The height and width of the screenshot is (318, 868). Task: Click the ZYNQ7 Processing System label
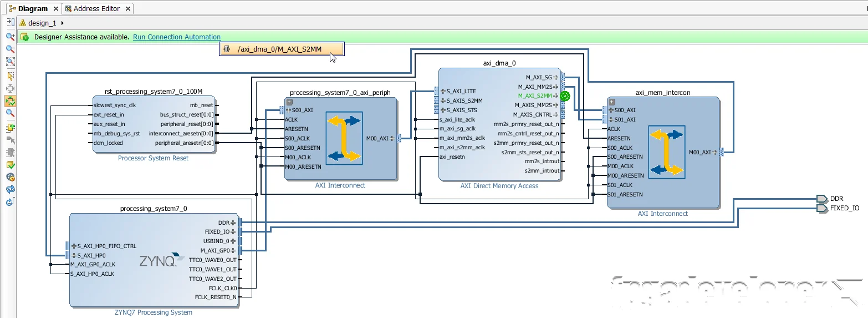point(154,312)
